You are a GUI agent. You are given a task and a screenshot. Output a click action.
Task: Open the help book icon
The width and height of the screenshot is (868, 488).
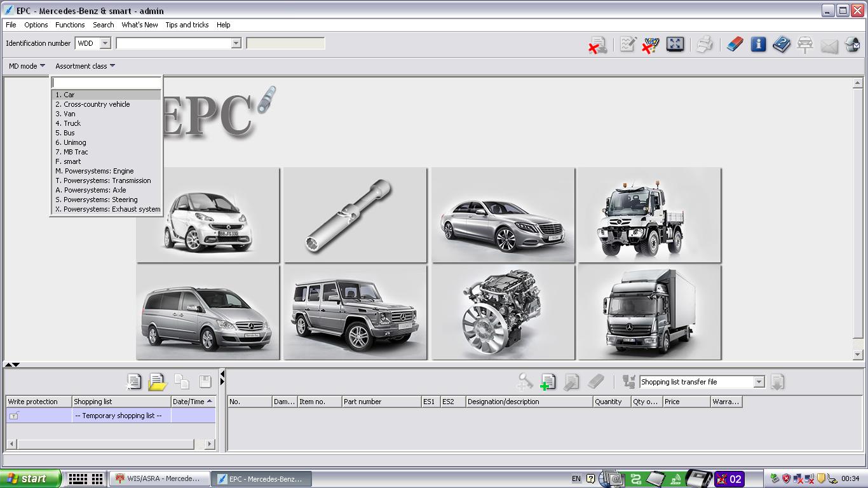click(782, 44)
